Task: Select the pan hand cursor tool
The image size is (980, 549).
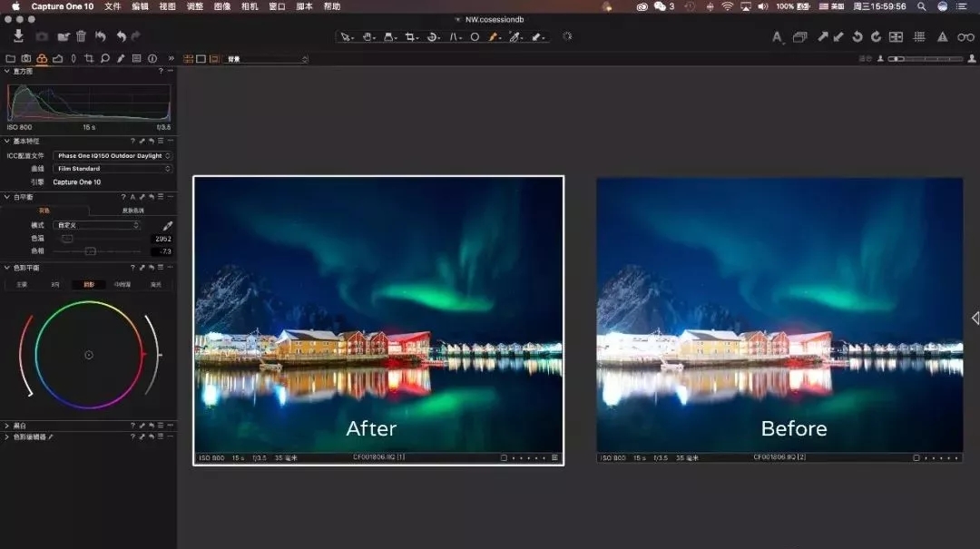Action: (367, 37)
